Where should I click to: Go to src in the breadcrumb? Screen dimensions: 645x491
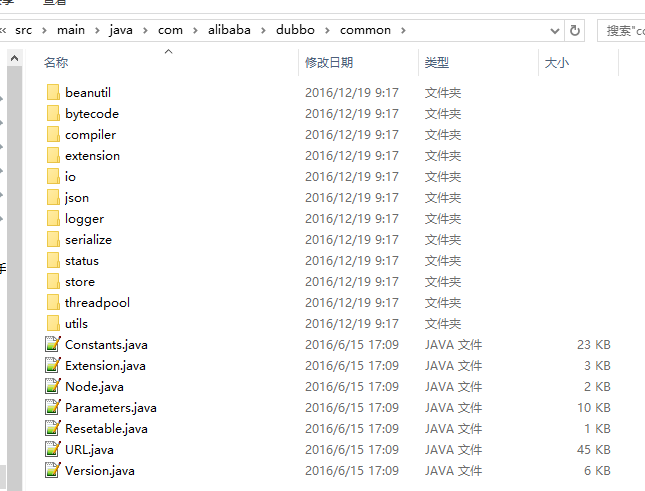tap(23, 30)
